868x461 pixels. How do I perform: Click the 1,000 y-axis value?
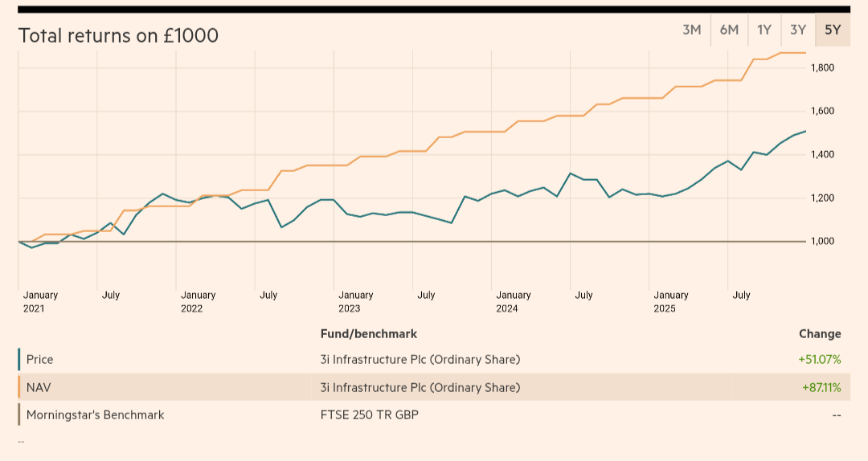click(823, 241)
